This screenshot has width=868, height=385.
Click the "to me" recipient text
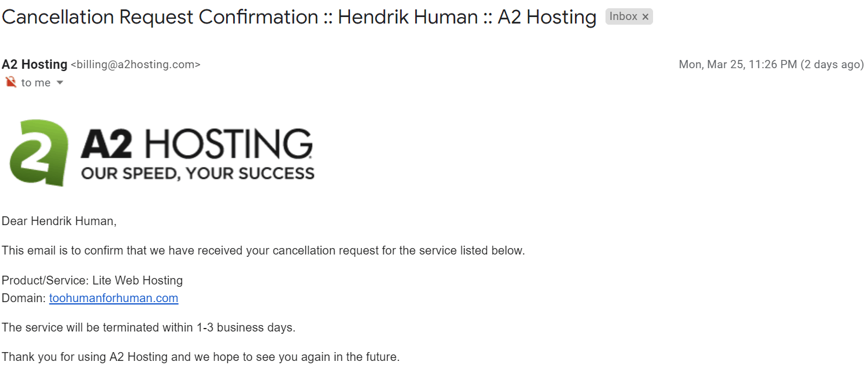click(x=36, y=83)
